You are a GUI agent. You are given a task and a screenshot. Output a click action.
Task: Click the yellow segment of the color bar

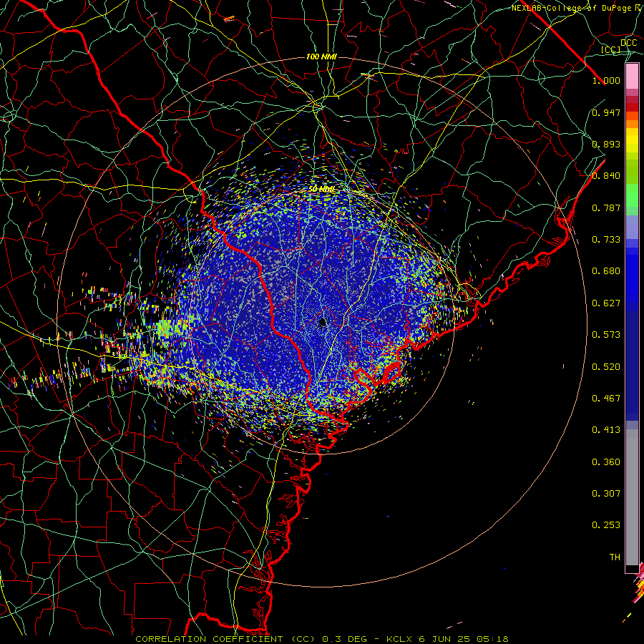point(632,140)
